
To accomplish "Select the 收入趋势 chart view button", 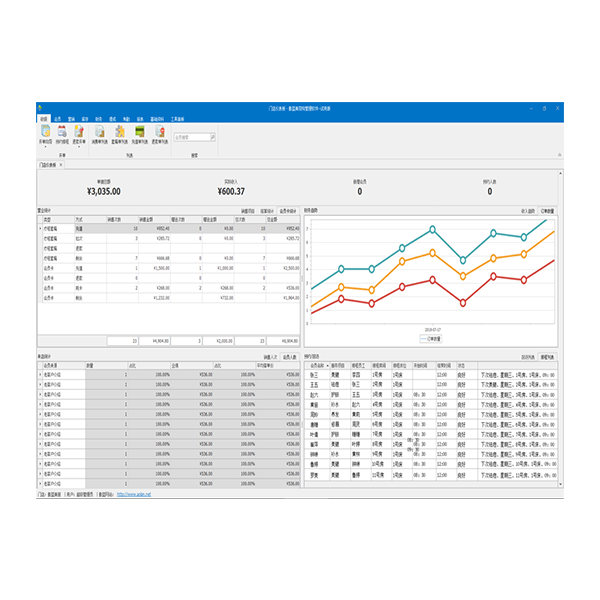I will click(527, 212).
